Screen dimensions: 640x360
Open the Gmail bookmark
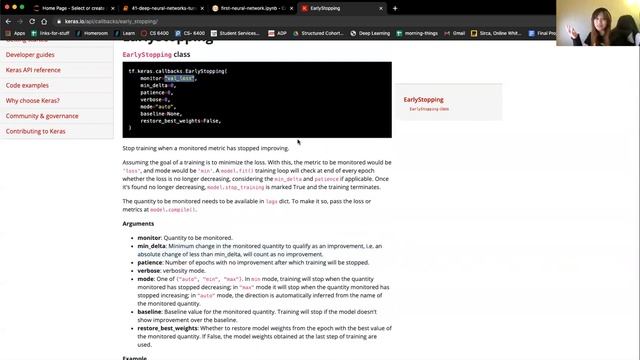click(x=454, y=33)
